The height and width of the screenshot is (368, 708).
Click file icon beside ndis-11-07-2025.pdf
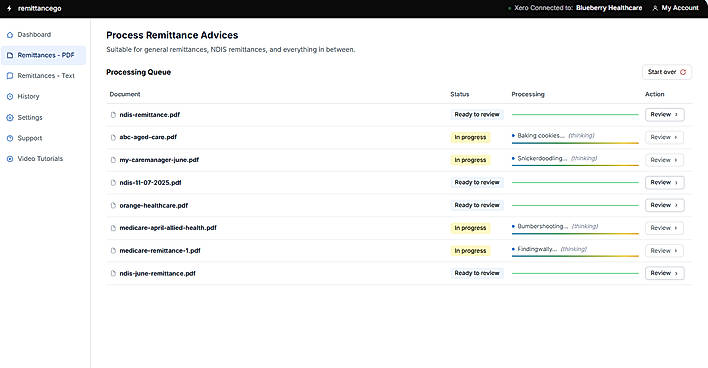click(113, 182)
